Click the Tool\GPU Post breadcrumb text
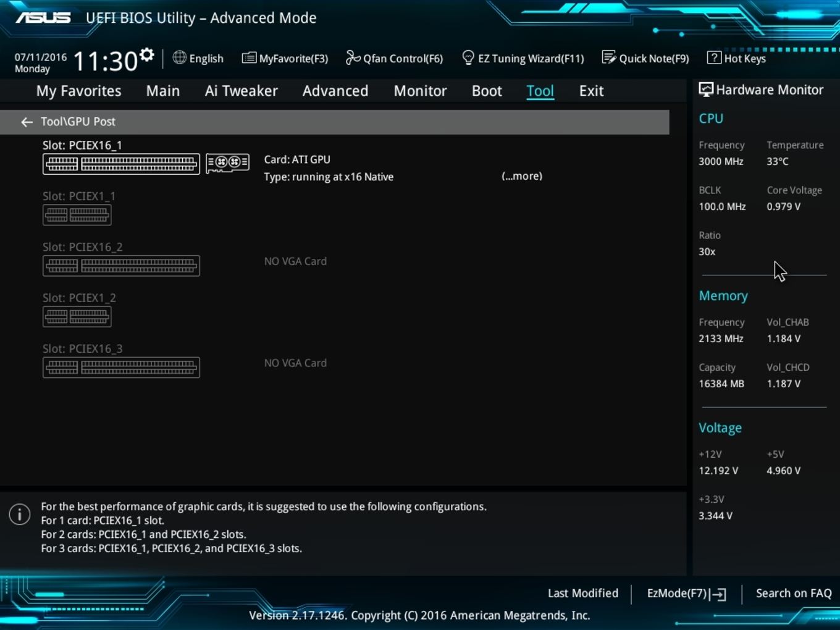The height and width of the screenshot is (630, 840). 78,122
